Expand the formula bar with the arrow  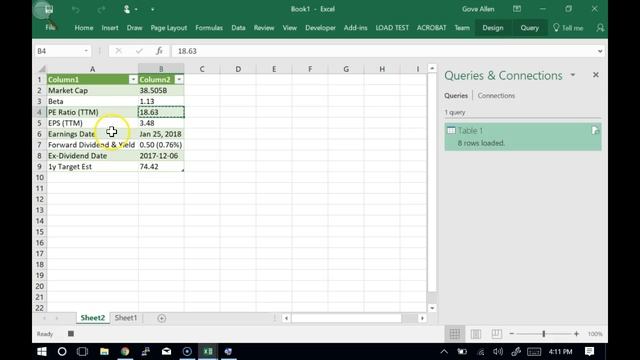[600, 51]
